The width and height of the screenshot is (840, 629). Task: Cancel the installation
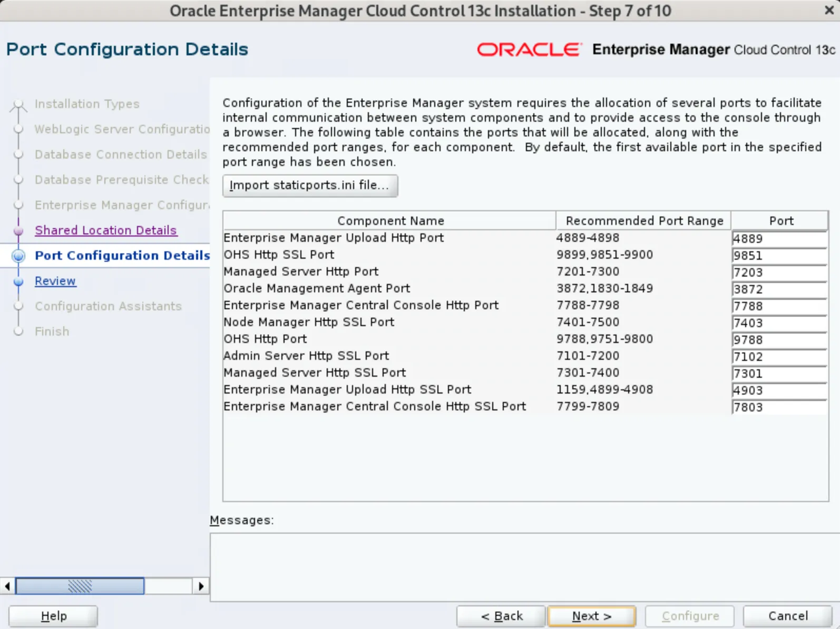click(x=788, y=616)
